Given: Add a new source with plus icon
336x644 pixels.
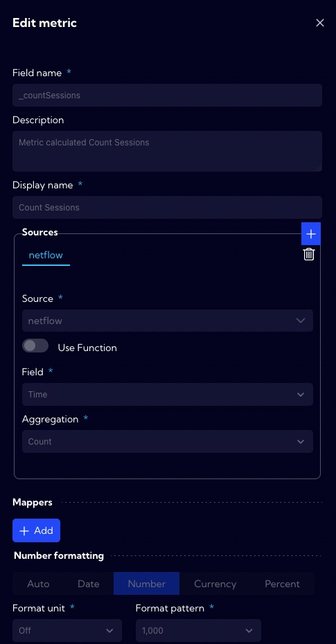Looking at the screenshot, I should click(x=311, y=233).
